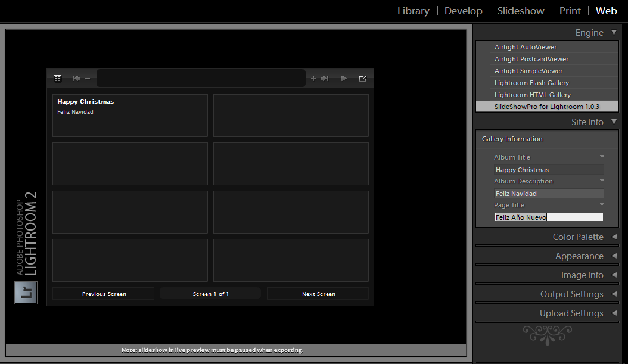Select the Web module tab
This screenshot has width=628, height=364.
coord(607,11)
